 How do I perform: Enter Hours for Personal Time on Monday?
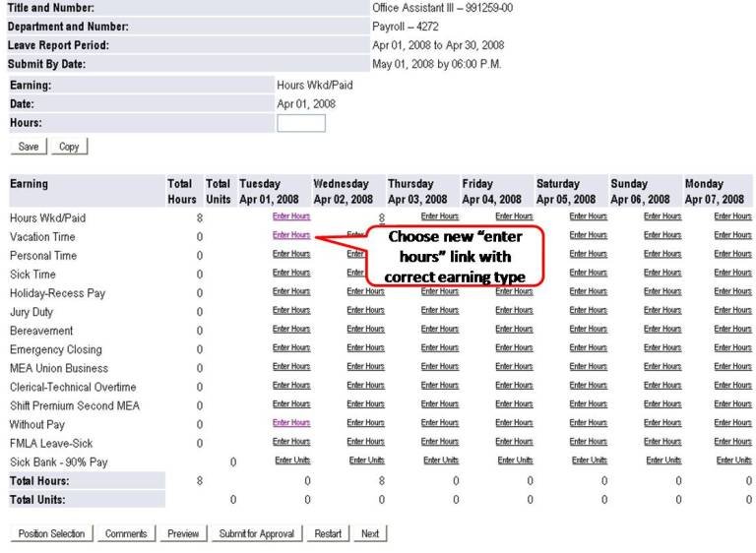pos(732,254)
